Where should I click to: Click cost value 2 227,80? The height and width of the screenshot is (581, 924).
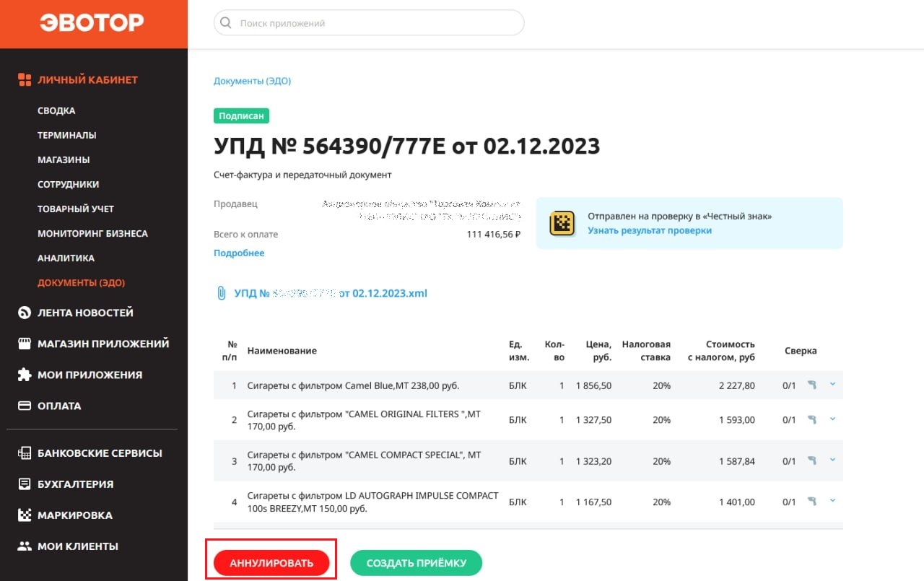(x=737, y=385)
